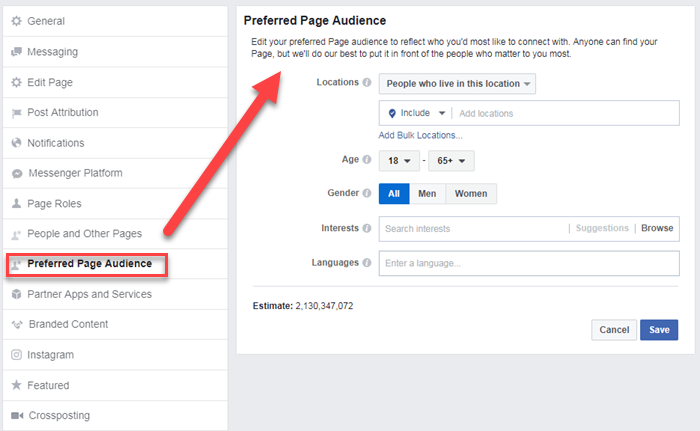Click the Instagram camera icon
Image resolution: width=700 pixels, height=431 pixels.
point(17,355)
